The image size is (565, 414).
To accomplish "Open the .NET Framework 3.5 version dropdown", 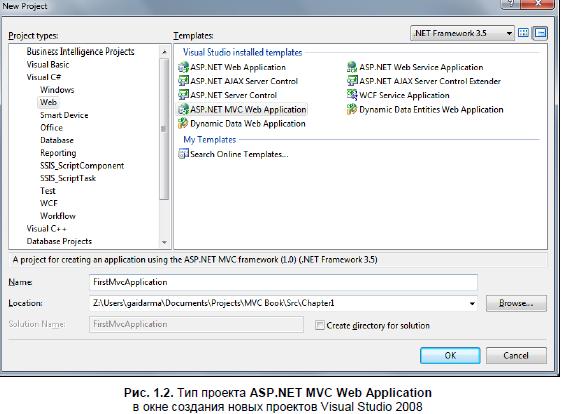I will pos(462,33).
